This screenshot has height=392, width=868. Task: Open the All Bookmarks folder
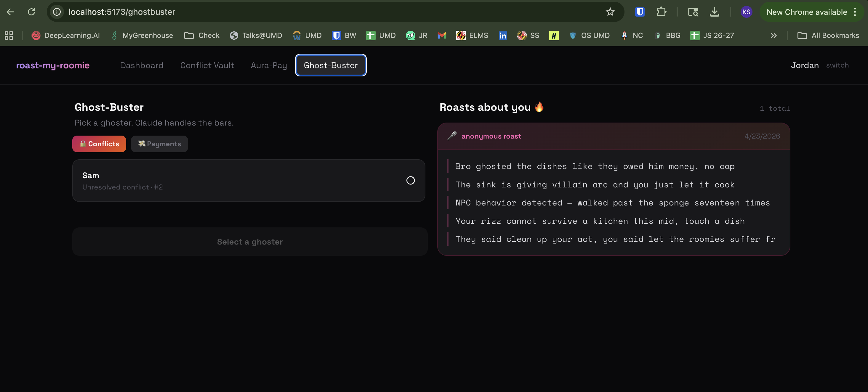click(828, 35)
